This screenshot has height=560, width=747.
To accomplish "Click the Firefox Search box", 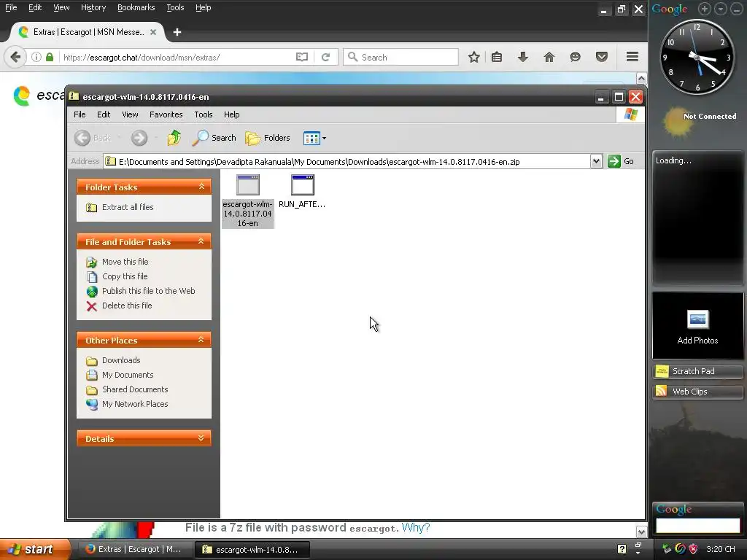I will (401, 57).
